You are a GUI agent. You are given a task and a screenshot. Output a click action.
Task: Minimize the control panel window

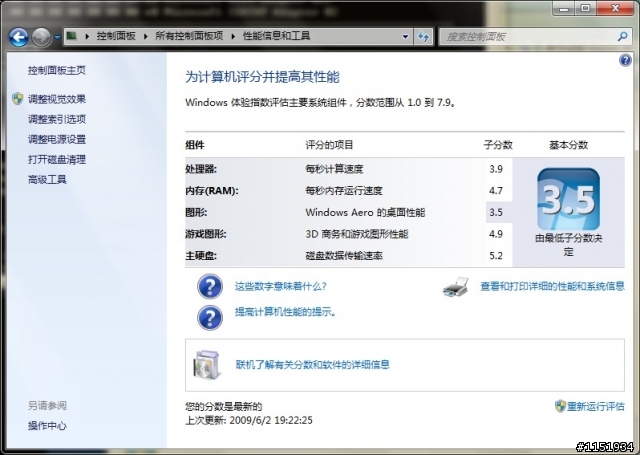[564, 7]
